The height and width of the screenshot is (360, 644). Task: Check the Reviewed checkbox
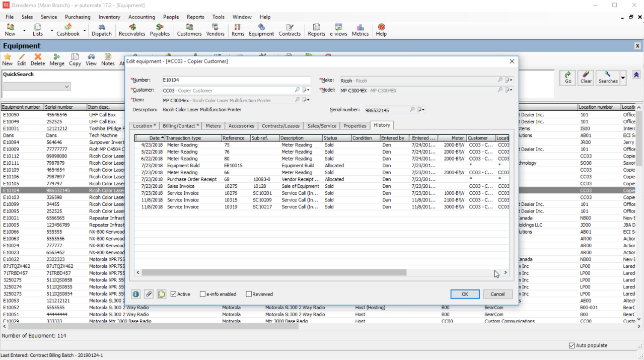tap(249, 294)
